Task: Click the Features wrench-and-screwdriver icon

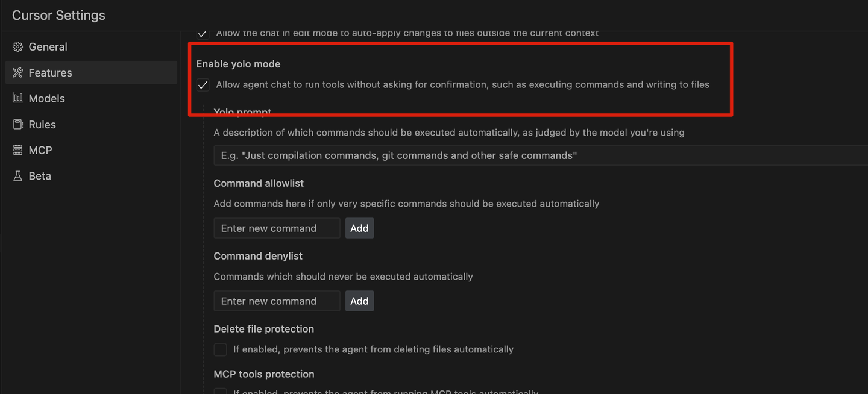Action: coord(17,73)
